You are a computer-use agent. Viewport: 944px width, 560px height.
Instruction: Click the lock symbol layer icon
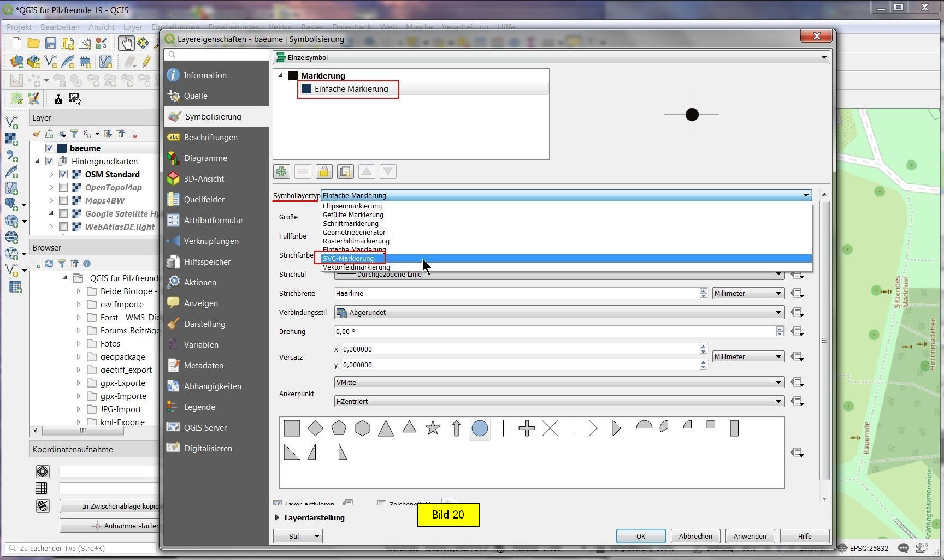point(324,172)
